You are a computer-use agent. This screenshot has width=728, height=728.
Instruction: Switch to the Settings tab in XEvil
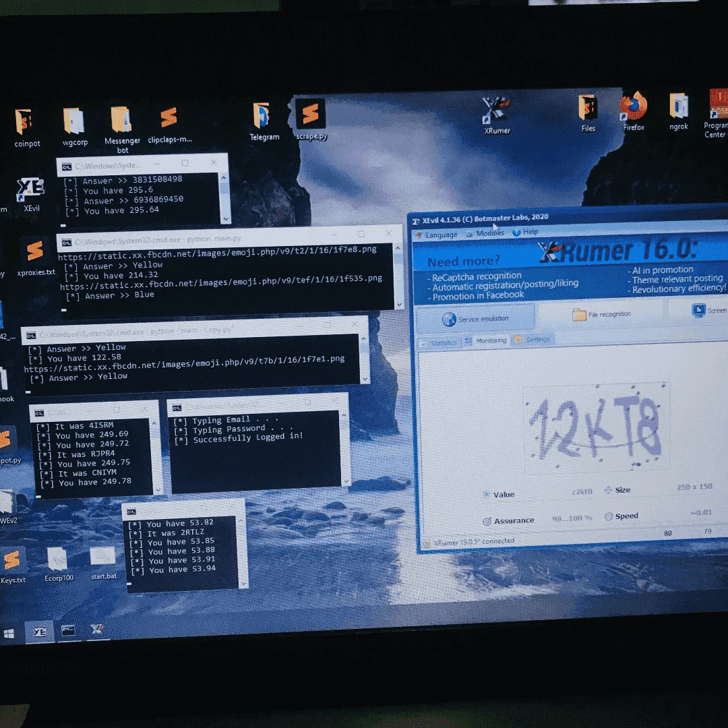[532, 339]
